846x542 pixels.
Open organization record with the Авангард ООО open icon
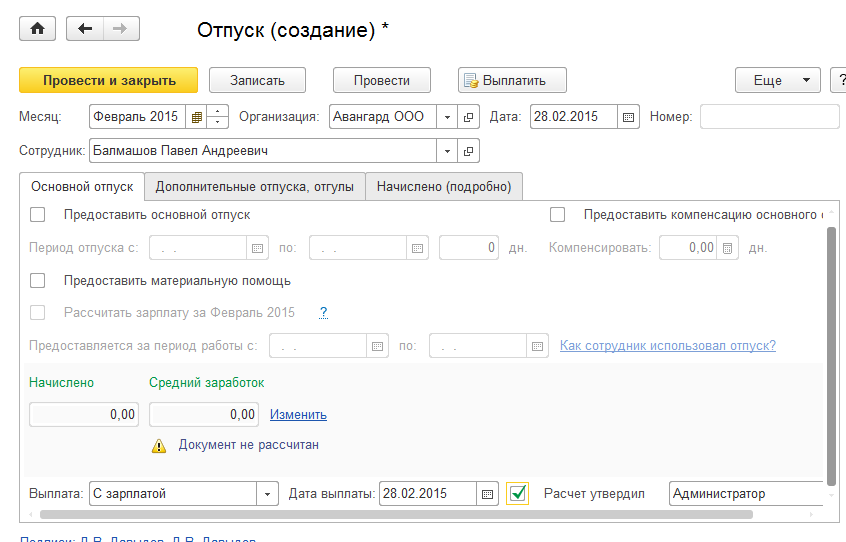(x=469, y=117)
